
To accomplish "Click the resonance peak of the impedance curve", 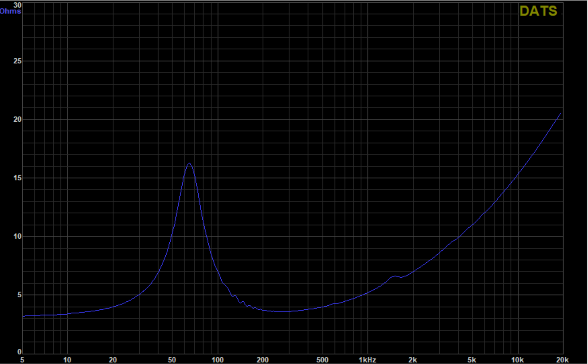I will (189, 163).
